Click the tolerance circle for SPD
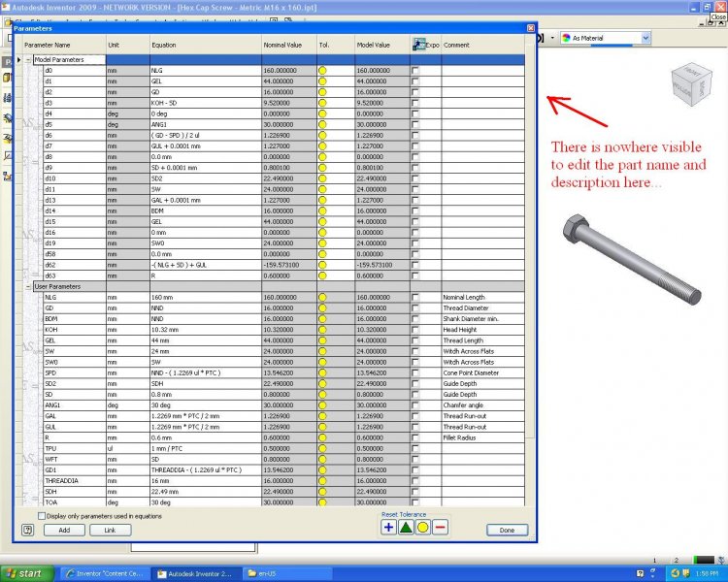Viewport: 728px width, 582px height. click(x=322, y=373)
